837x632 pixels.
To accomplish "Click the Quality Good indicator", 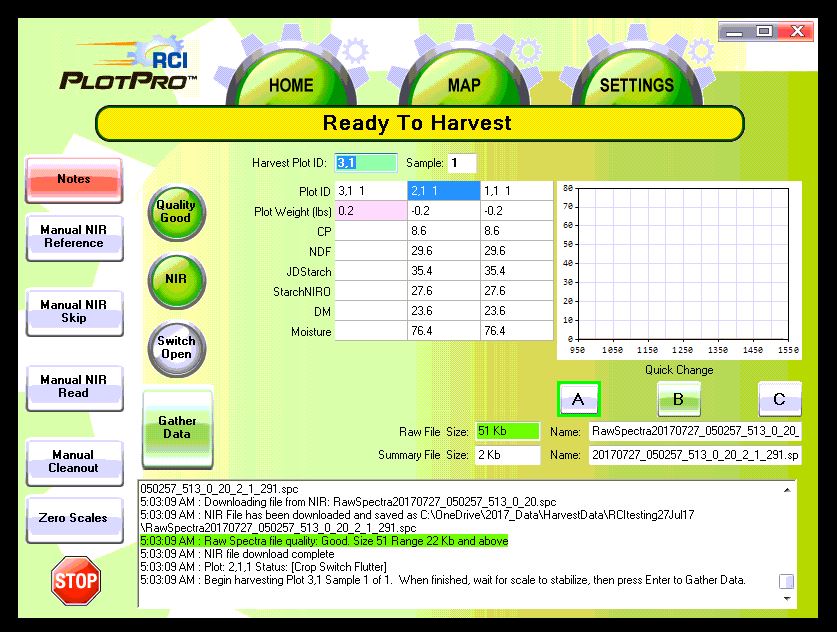I will 176,212.
